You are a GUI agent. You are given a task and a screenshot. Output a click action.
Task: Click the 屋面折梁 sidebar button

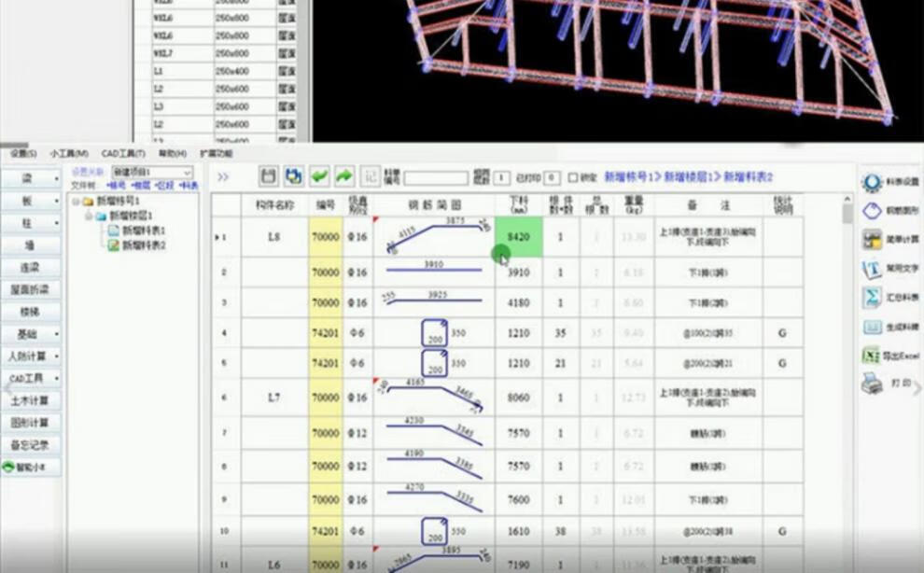click(x=31, y=289)
